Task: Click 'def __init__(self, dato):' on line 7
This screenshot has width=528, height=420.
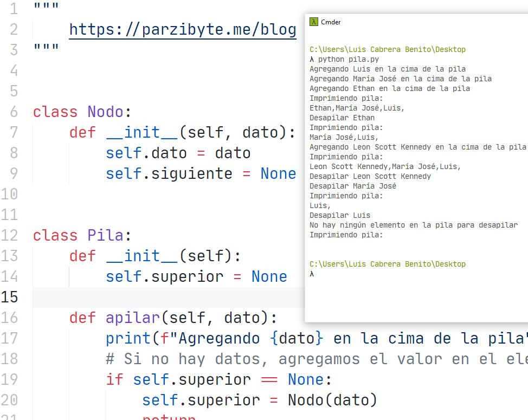Action: 182,132
